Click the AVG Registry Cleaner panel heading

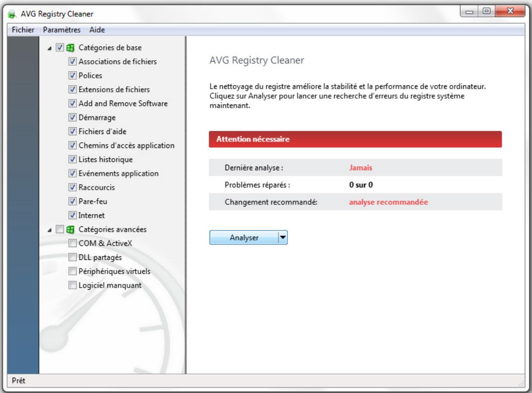pos(257,60)
